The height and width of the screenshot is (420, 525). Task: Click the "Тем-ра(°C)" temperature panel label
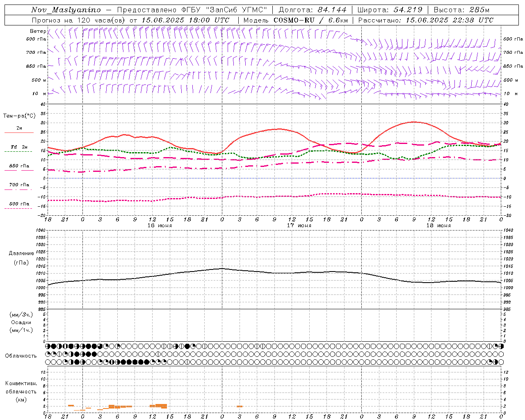19,116
